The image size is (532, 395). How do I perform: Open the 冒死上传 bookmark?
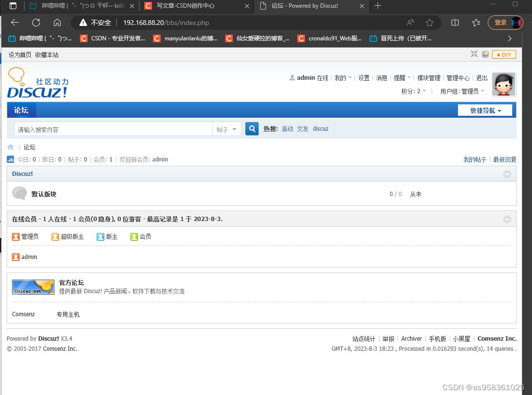pos(401,38)
